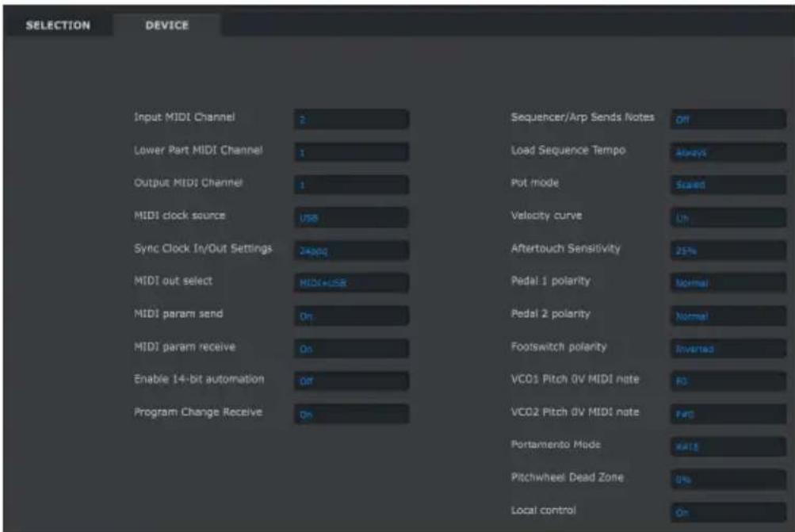Change the Program Change Receive setting
The width and height of the screenshot is (795, 532).
click(351, 415)
